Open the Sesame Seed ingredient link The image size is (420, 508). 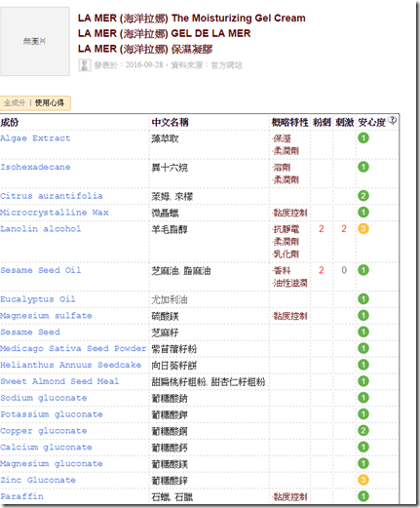click(30, 332)
